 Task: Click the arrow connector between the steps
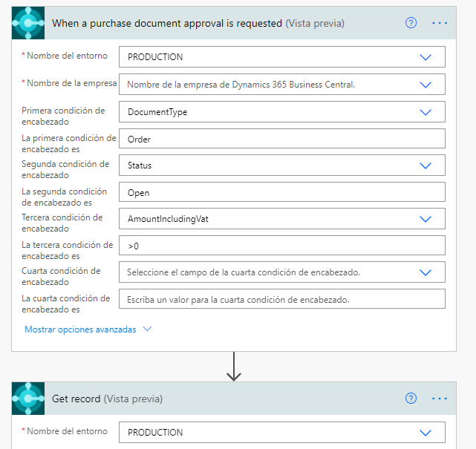[234, 367]
